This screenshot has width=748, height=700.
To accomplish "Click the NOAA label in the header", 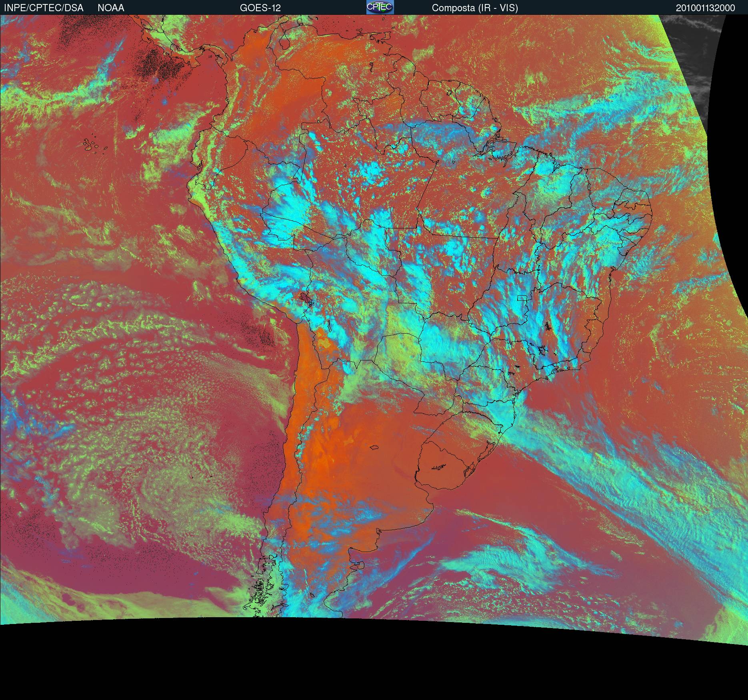I will point(111,8).
